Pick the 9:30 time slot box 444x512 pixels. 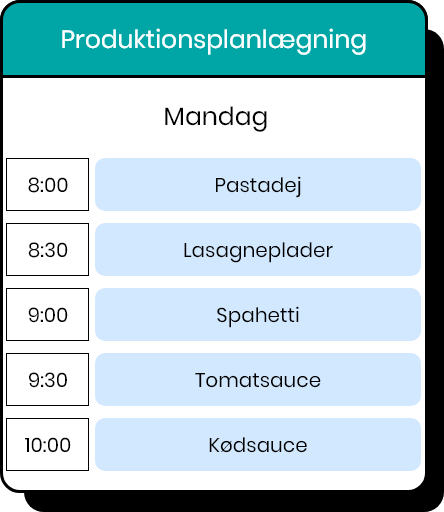point(48,379)
